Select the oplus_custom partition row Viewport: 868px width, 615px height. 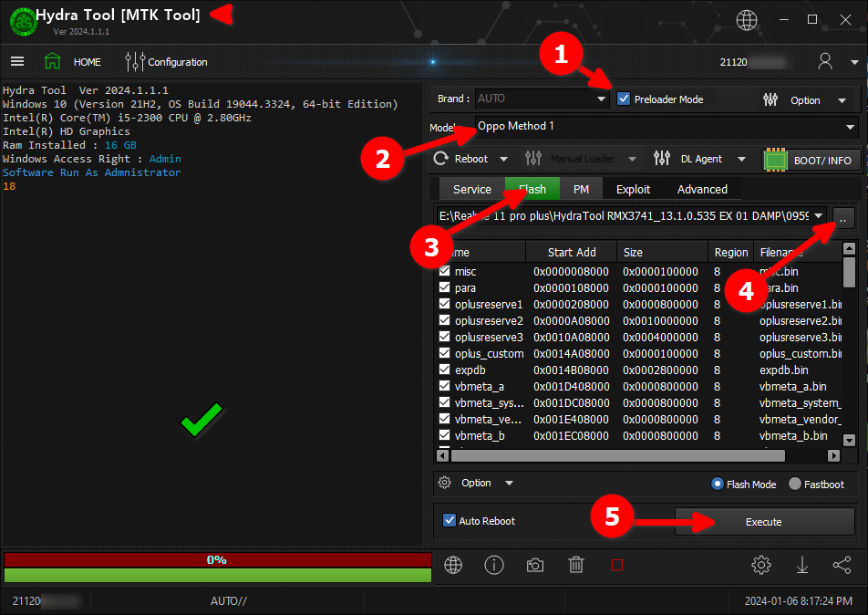(x=639, y=353)
